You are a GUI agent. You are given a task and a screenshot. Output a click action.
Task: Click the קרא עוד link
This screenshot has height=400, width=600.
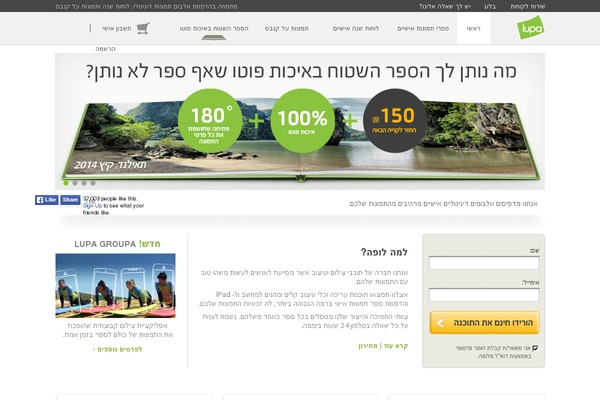pos(396,346)
